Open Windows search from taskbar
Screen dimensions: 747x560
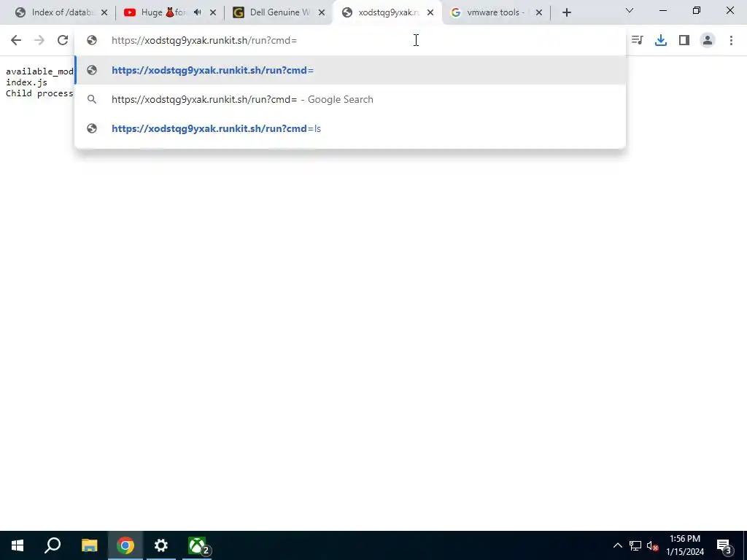point(53,545)
